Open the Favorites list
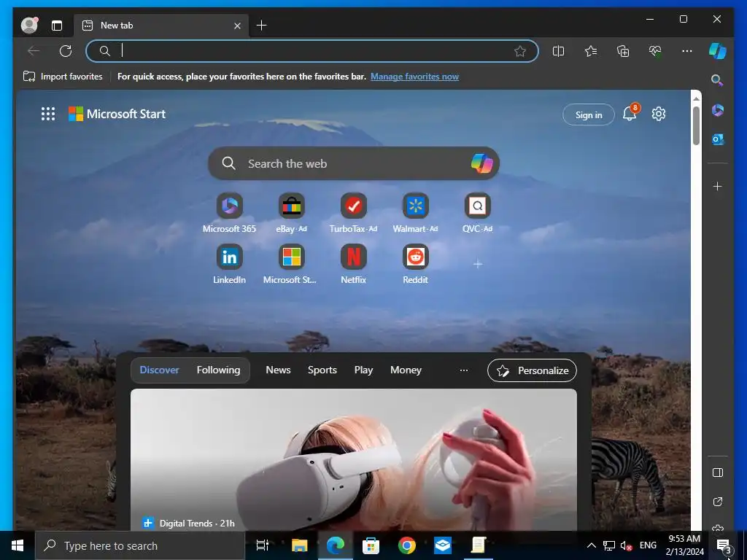Viewport: 747px width, 560px height. (591, 51)
